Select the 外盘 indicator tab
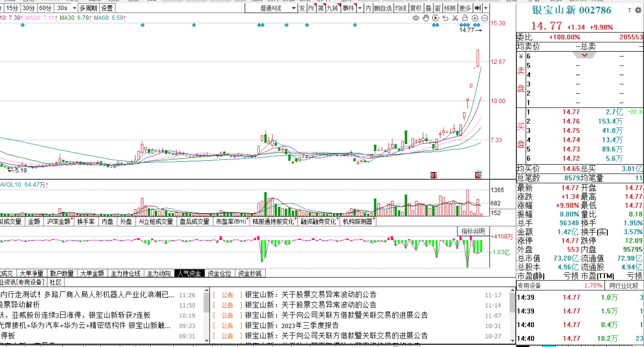 pyautogui.click(x=126, y=221)
